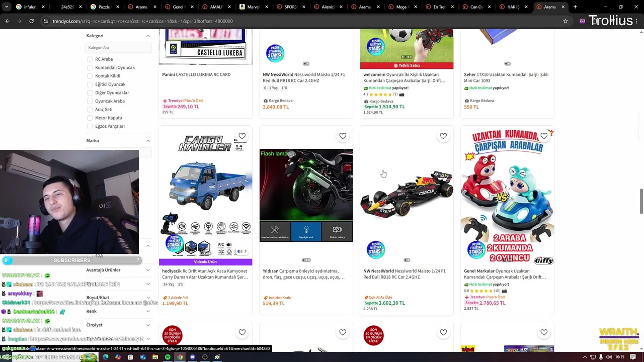The image size is (644, 362).
Task: Check the Egzoz Parçaları option
Action: 90,126
